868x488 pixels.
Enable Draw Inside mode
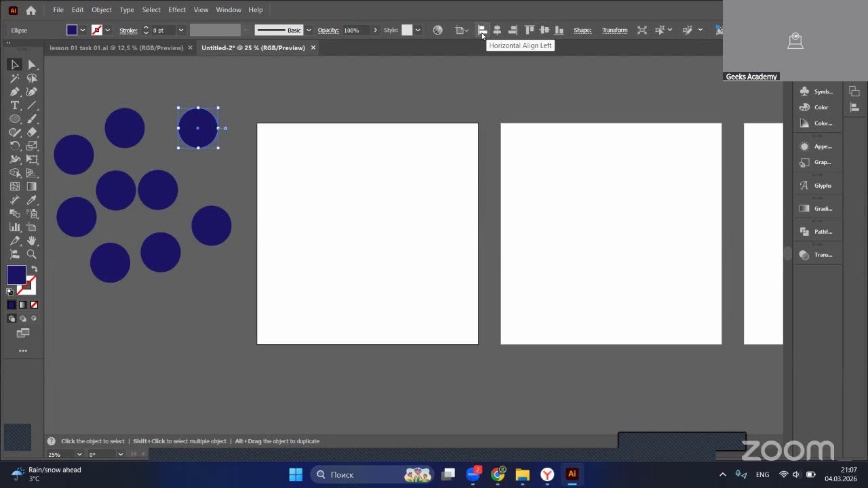click(34, 319)
